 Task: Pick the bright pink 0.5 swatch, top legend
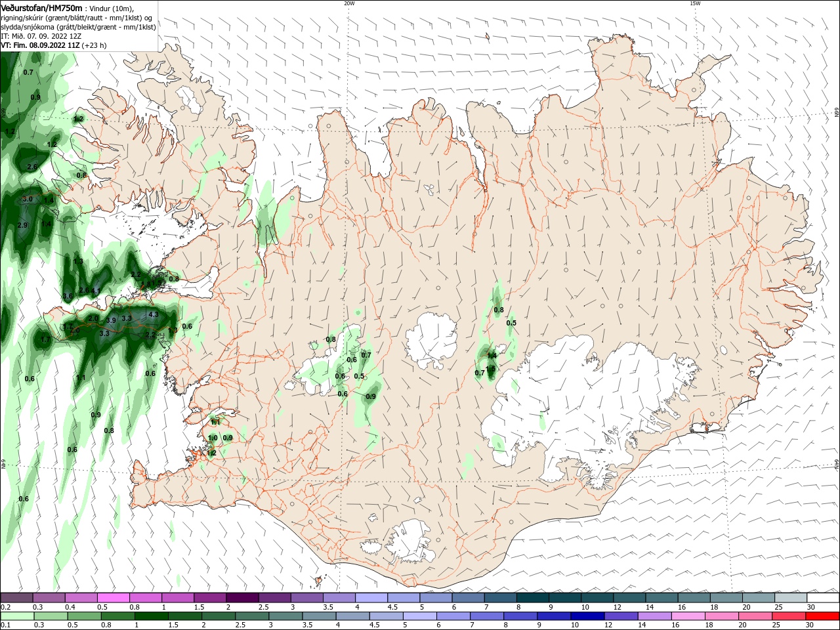(x=113, y=597)
